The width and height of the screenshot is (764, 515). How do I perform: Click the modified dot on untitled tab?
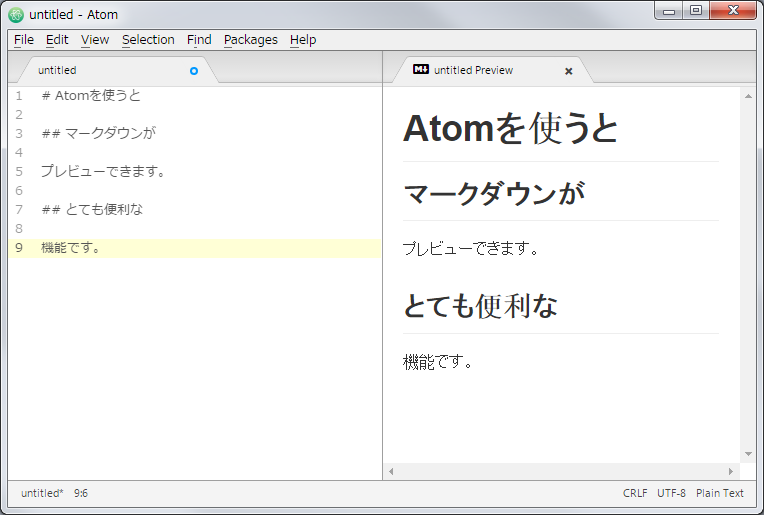[x=194, y=71]
